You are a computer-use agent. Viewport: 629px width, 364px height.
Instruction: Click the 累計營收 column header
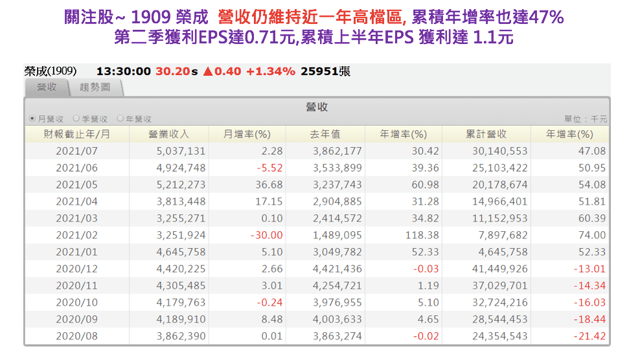pos(486,134)
